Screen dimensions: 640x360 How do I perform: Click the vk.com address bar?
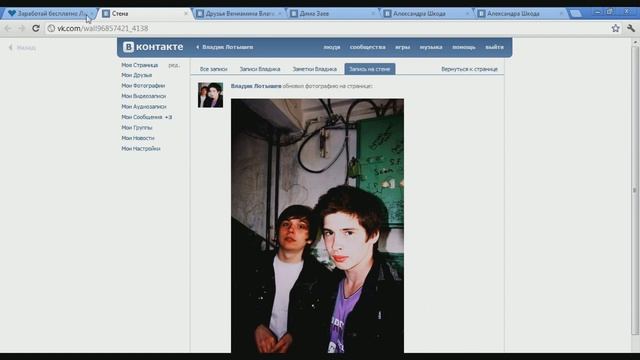coord(327,28)
